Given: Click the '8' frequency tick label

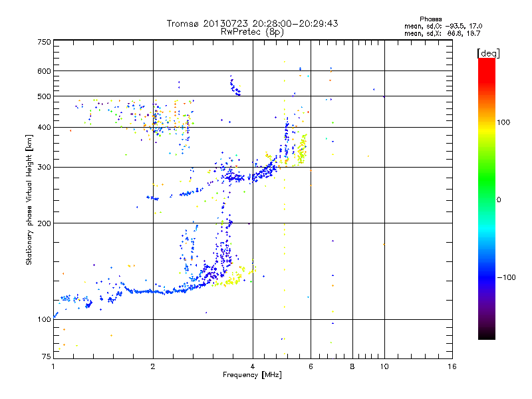Looking at the screenshot, I should click(352, 366).
